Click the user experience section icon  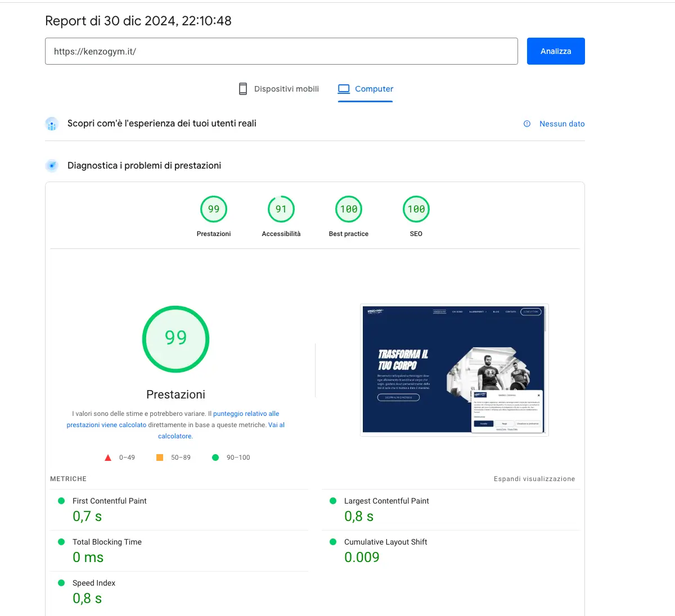click(52, 124)
